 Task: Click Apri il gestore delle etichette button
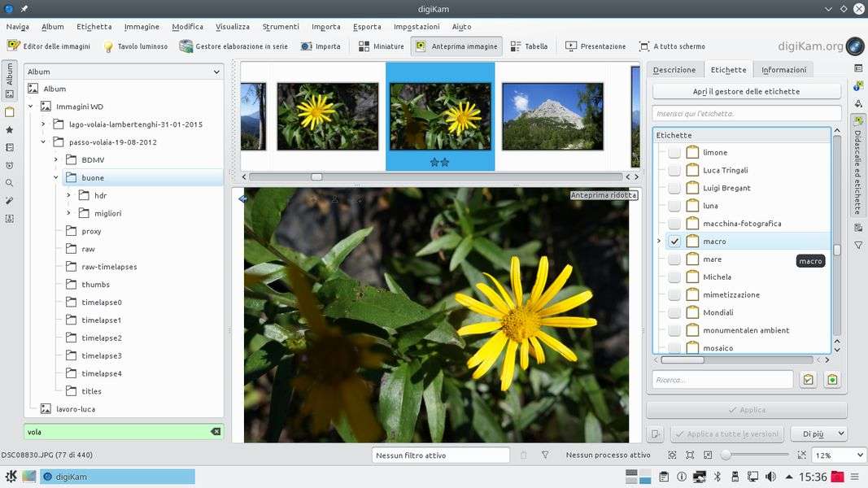click(746, 91)
